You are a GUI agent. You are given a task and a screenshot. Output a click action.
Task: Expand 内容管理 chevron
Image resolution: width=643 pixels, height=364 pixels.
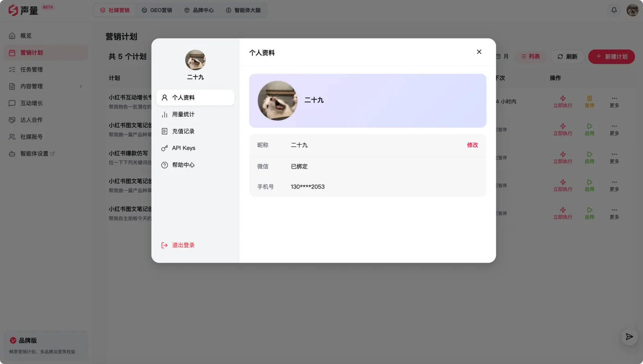point(80,86)
